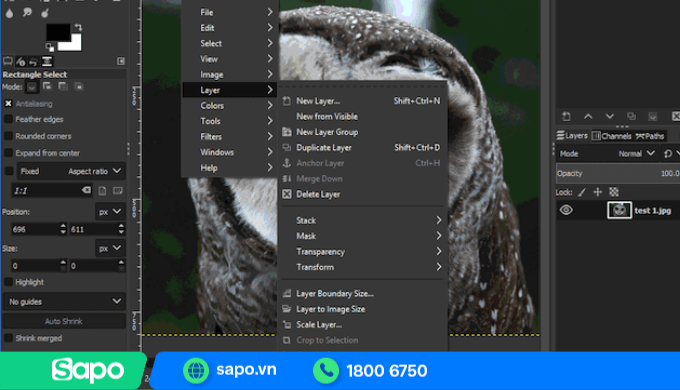Image resolution: width=680 pixels, height=390 pixels.
Task: Open the Tool Options tab icon
Action: 8,61
